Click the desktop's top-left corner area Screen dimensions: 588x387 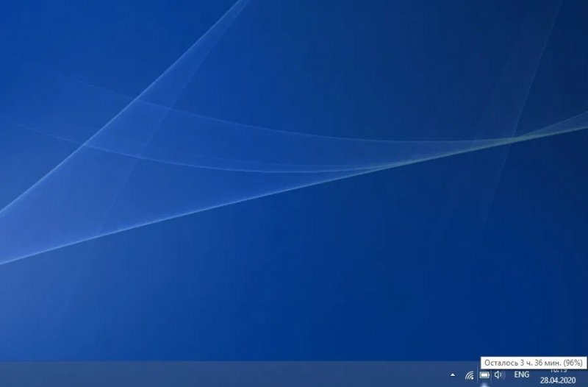pyautogui.click(x=11, y=11)
